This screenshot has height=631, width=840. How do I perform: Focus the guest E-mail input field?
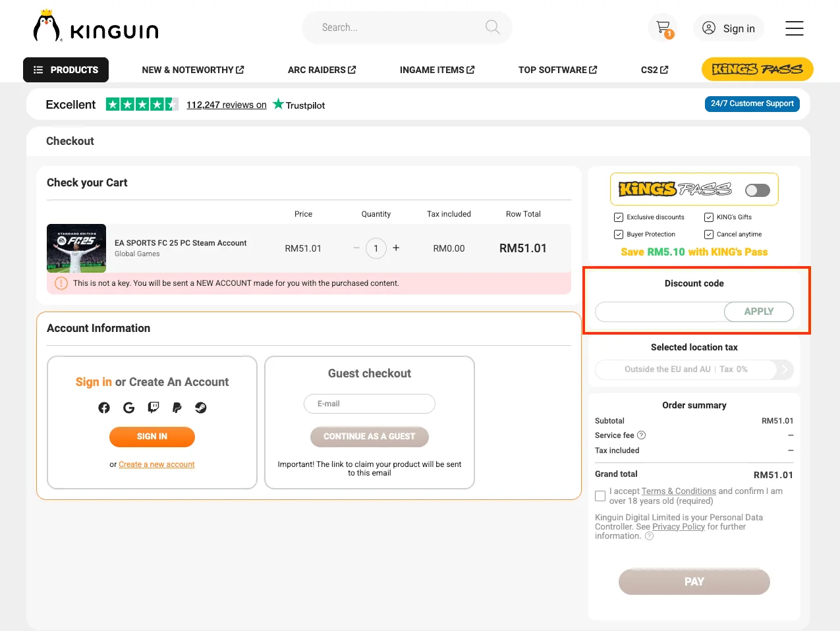pyautogui.click(x=370, y=404)
